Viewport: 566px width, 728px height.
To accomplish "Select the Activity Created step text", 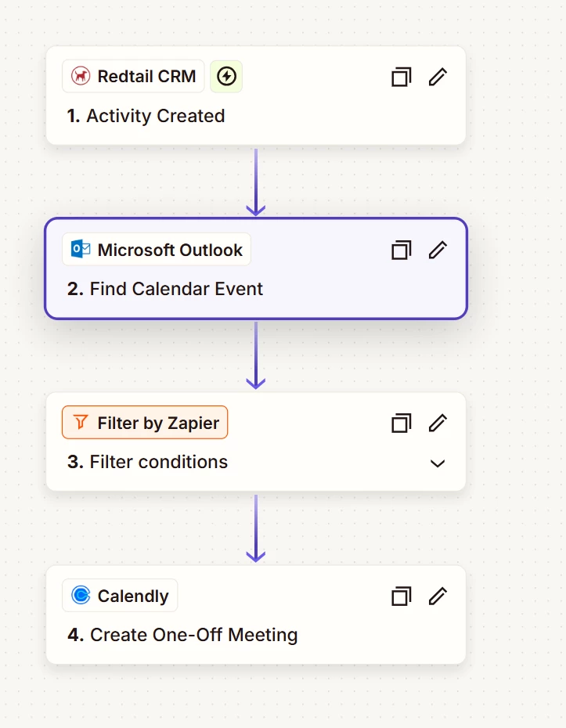I will point(146,116).
